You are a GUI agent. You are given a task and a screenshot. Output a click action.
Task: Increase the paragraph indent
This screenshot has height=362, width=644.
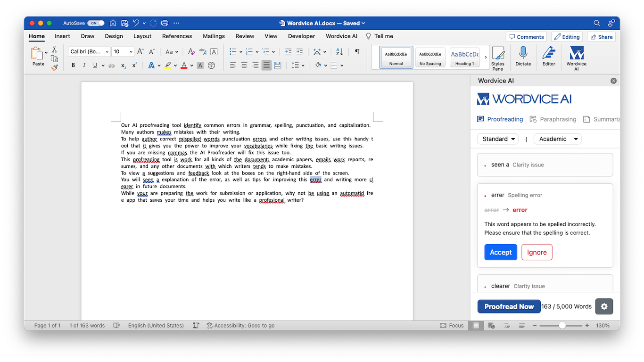pyautogui.click(x=300, y=52)
